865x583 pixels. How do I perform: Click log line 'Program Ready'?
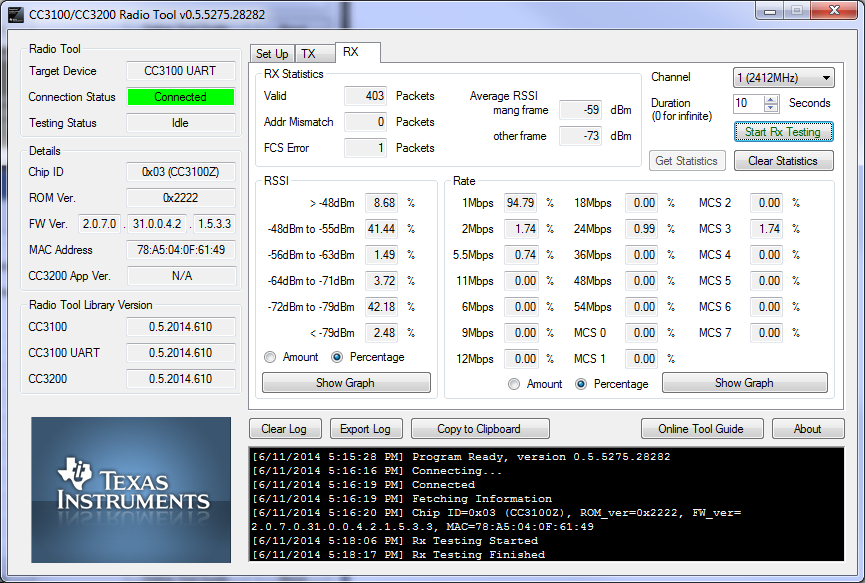461,457
